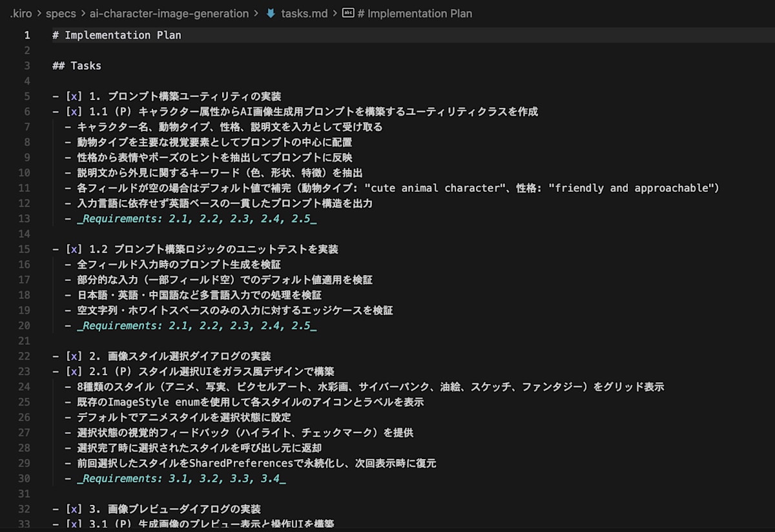Place cursor on the # Implementation Plan title

point(116,35)
